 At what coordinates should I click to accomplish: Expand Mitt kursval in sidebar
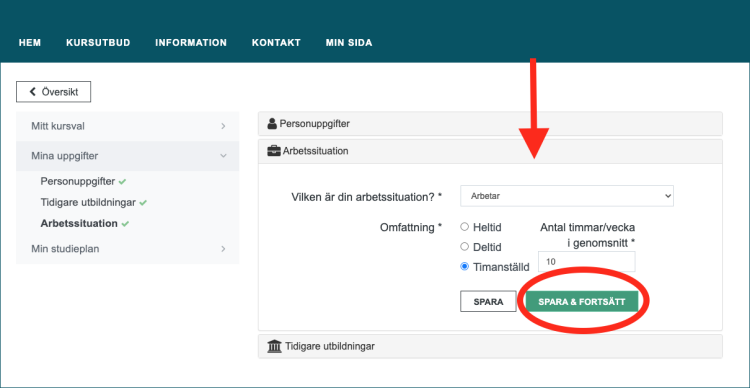(x=128, y=126)
